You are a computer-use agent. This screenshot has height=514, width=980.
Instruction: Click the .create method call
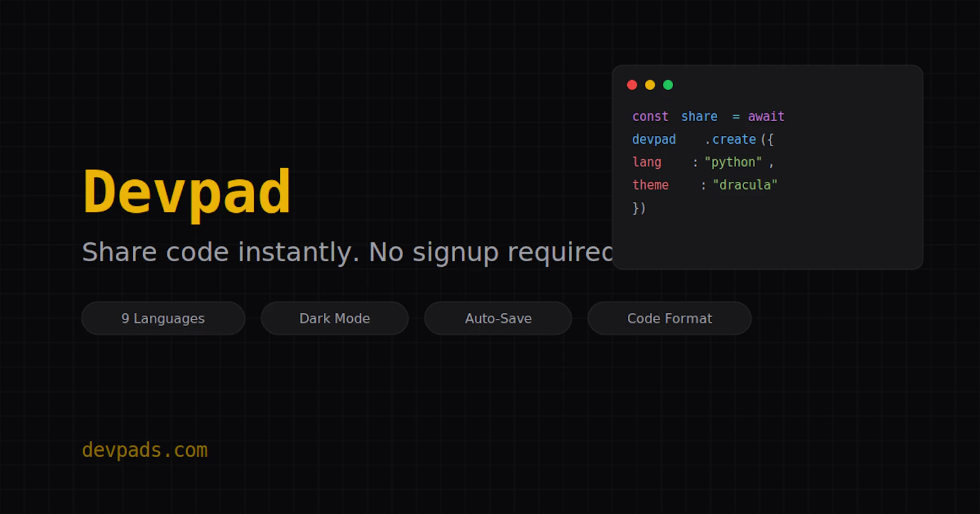tap(730, 140)
